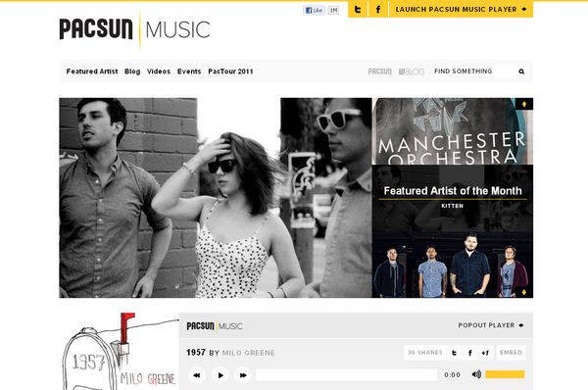The image size is (588, 390).
Task: Open the PacTour 2011 page
Action: (x=230, y=72)
